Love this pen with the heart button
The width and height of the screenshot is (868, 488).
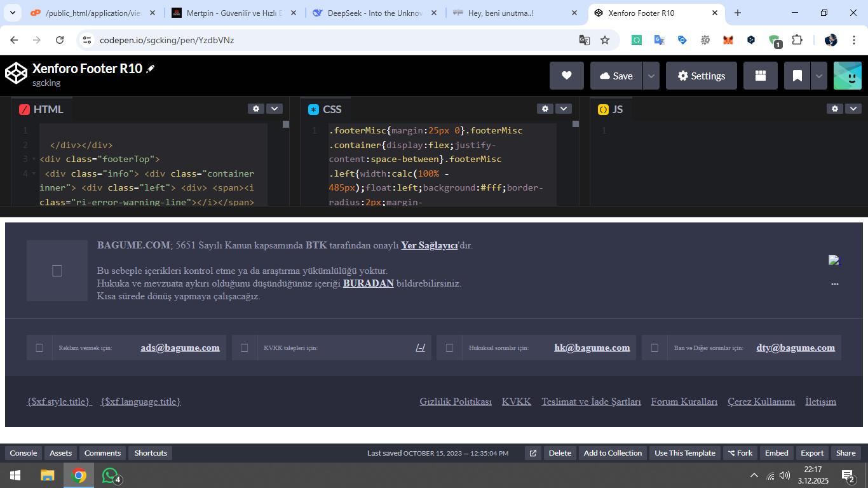coord(567,76)
